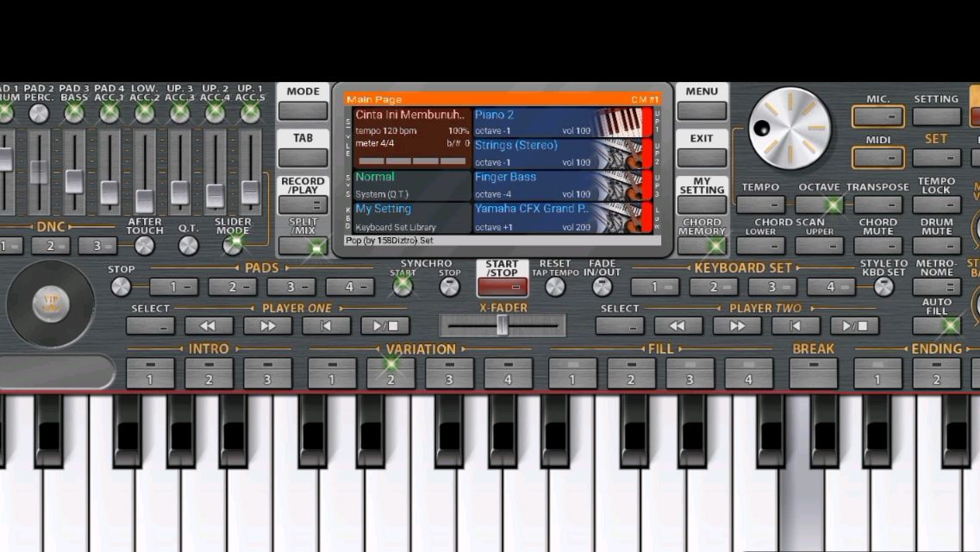Click the large data dial wheel
Image resolution: width=980 pixels, height=552 pixels.
(x=789, y=128)
